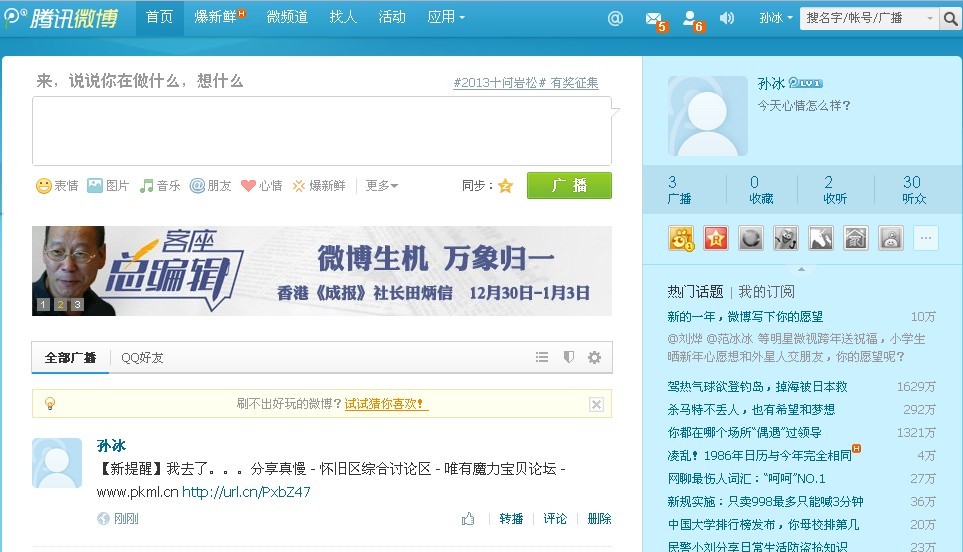Toggle the shield filter icon in feed header
Screen dimensions: 963x552
click(568, 357)
